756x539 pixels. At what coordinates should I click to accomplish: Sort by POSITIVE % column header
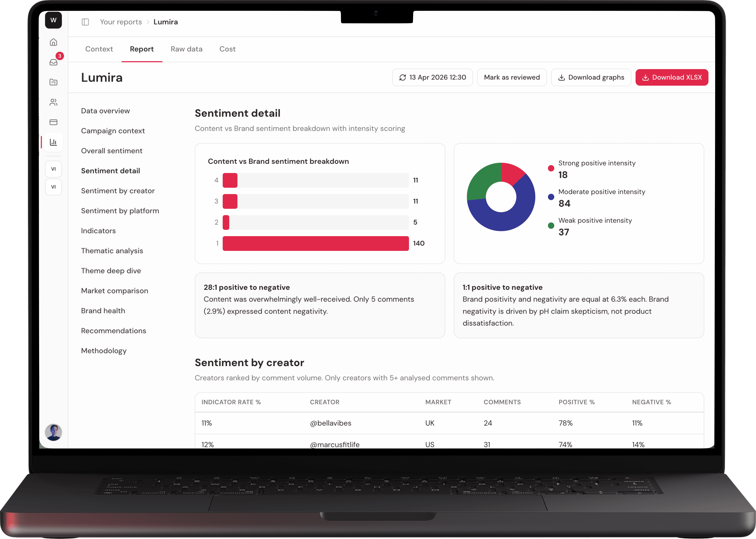coord(577,402)
